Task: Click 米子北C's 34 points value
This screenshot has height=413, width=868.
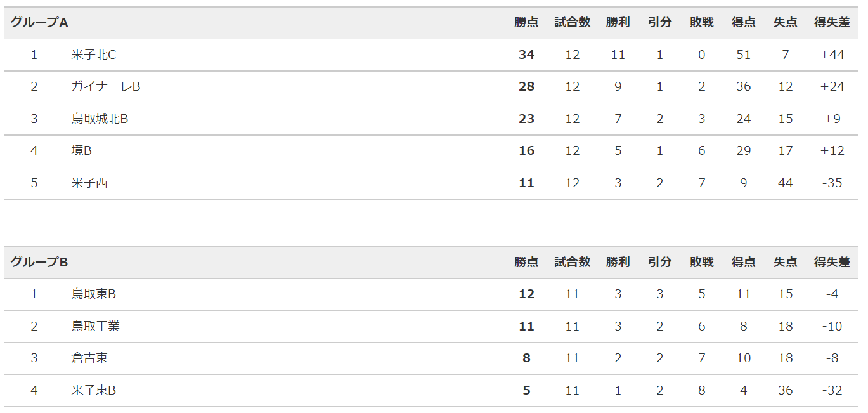Action: click(x=526, y=55)
